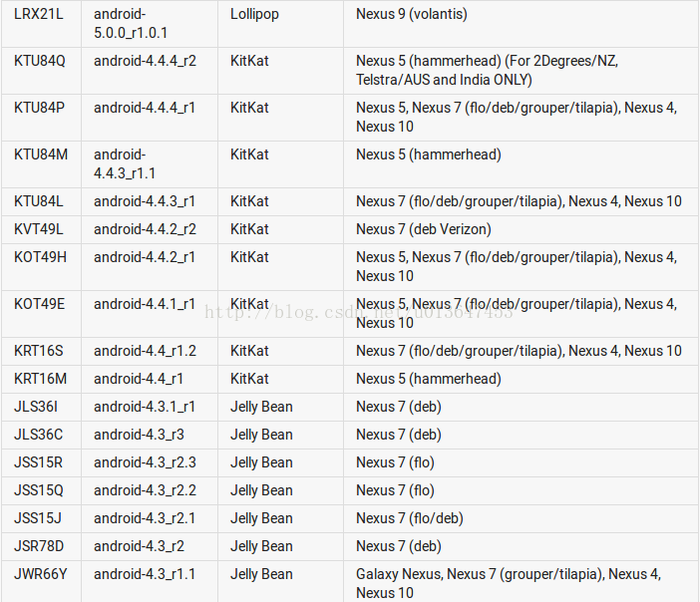Image resolution: width=700 pixels, height=602 pixels.
Task: Click the android-4.3_r3 tag
Action: [139, 435]
